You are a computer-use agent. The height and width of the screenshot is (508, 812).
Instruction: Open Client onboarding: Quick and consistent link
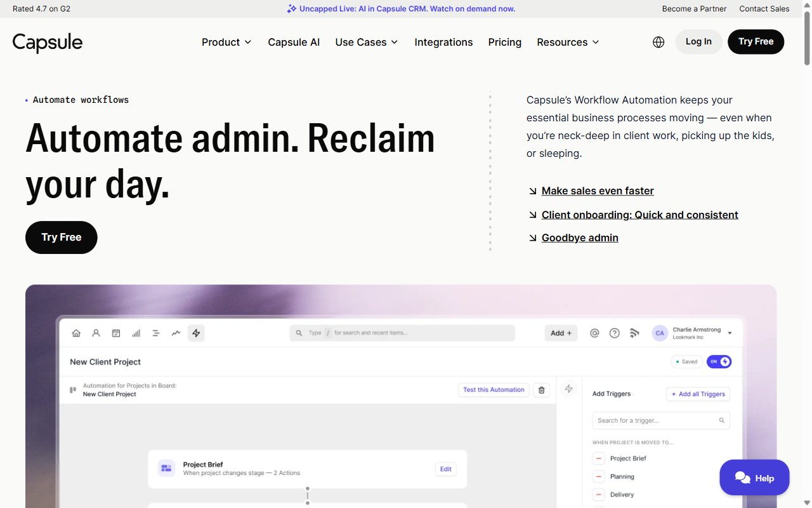coord(639,215)
